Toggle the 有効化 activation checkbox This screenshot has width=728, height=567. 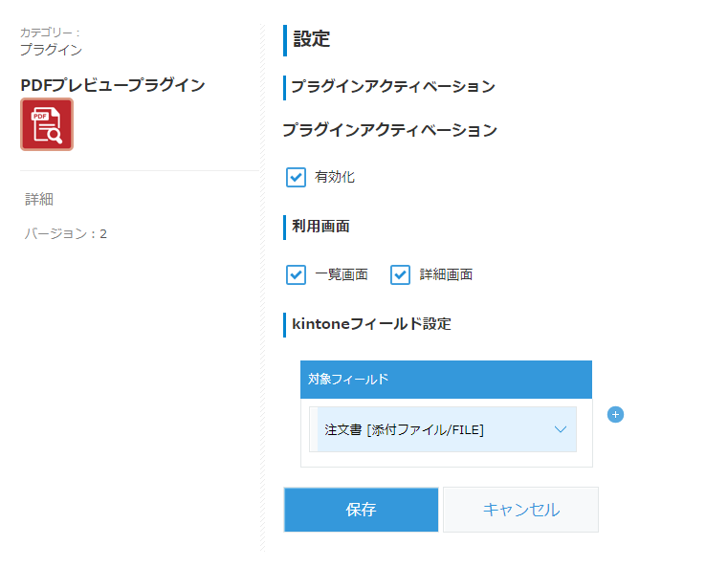(296, 177)
